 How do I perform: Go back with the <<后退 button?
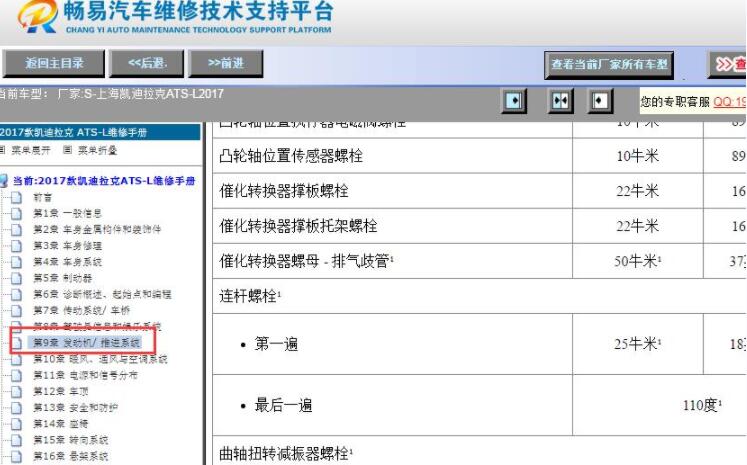147,63
